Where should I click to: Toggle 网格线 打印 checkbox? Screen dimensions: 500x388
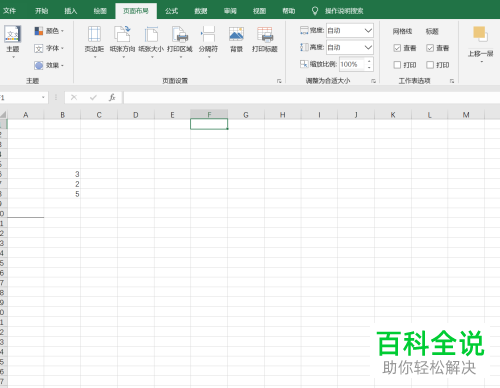(x=397, y=65)
